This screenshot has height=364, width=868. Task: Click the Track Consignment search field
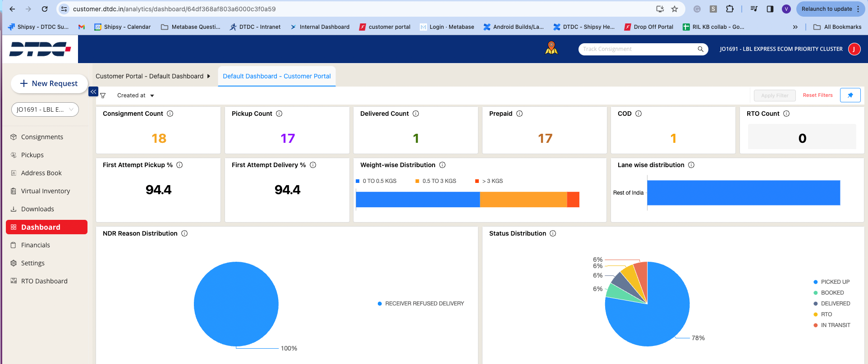[638, 49]
